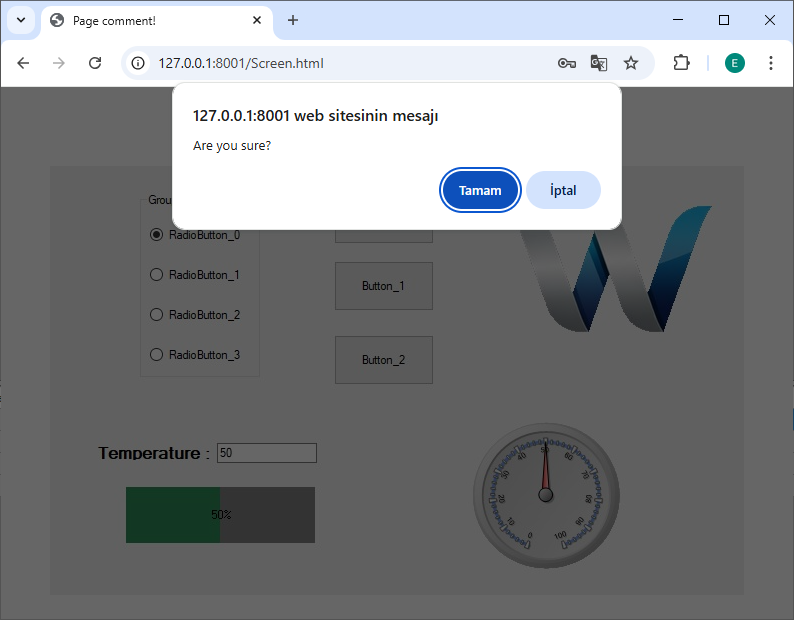Viewport: 794px width, 620px height.
Task: Click the translate page icon
Action: coord(599,63)
